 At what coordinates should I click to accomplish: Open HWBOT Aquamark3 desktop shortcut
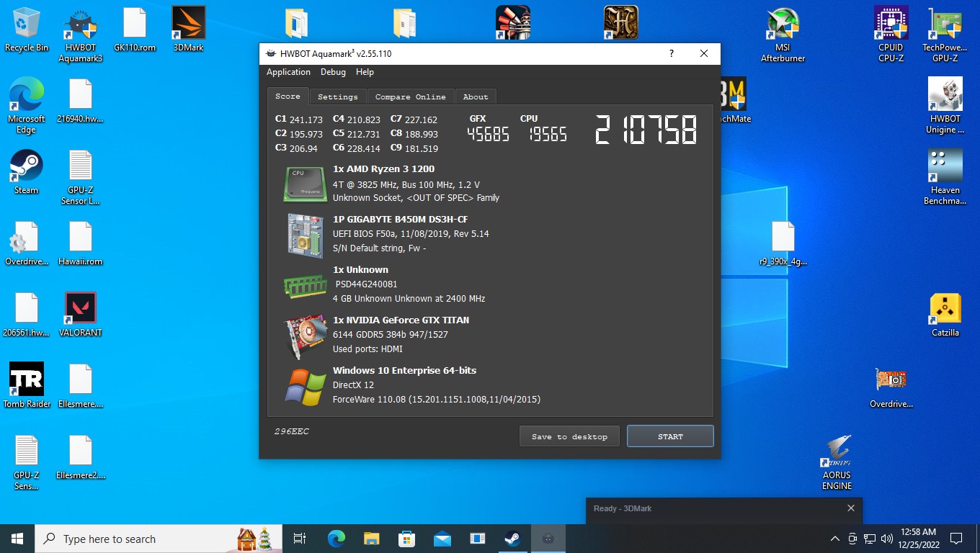click(80, 35)
